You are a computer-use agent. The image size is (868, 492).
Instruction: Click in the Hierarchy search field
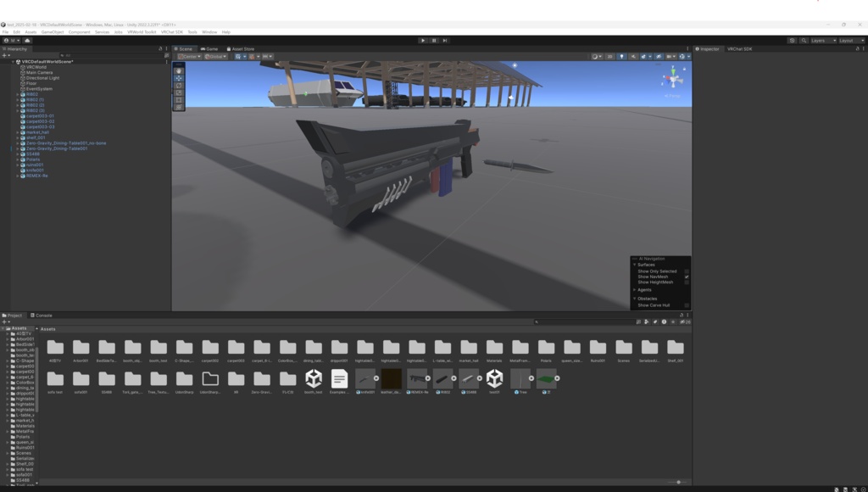point(111,55)
